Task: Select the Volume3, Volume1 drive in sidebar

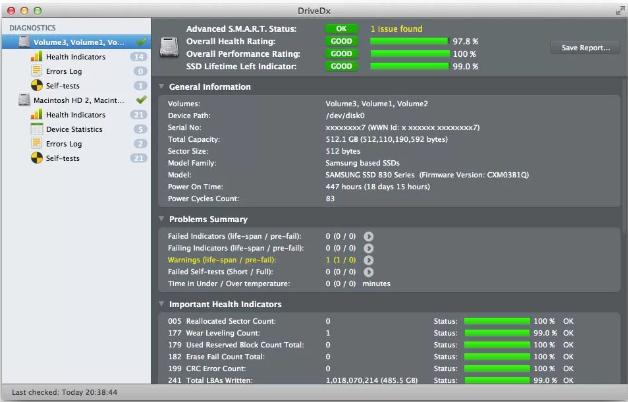Action: [76, 42]
